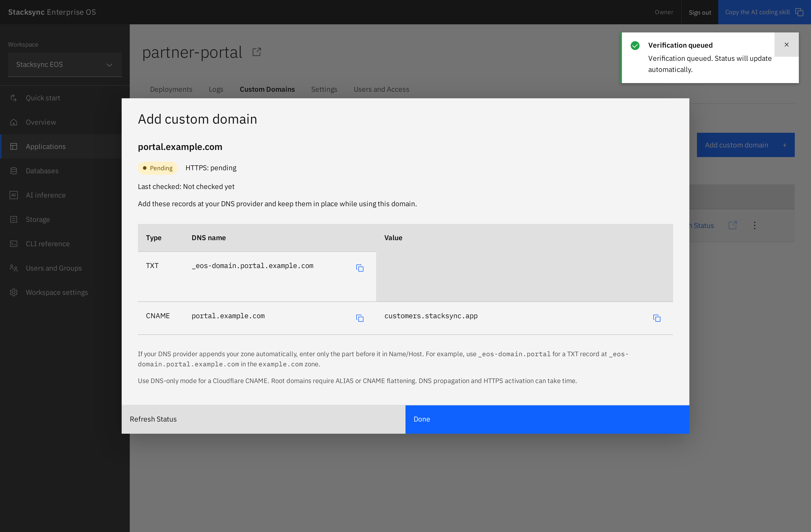Click the AI inference sidebar icon

(x=14, y=195)
